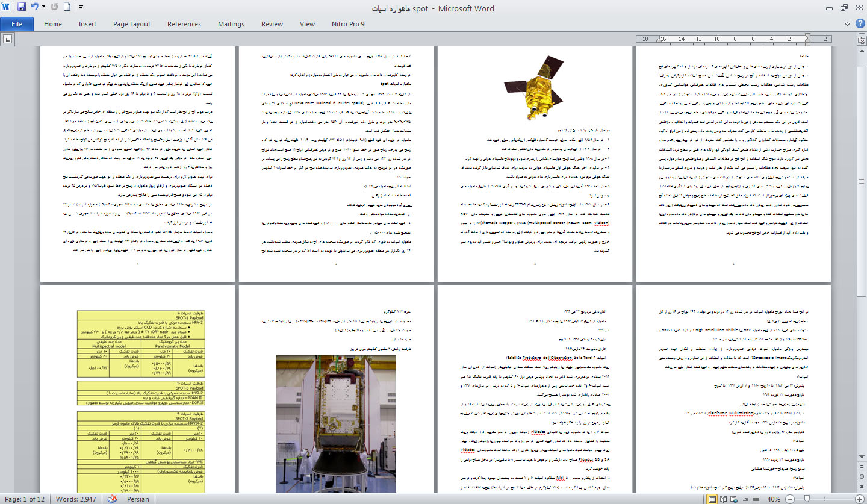
Task: Open the Undo history dropdown arrow
Action: [43, 8]
